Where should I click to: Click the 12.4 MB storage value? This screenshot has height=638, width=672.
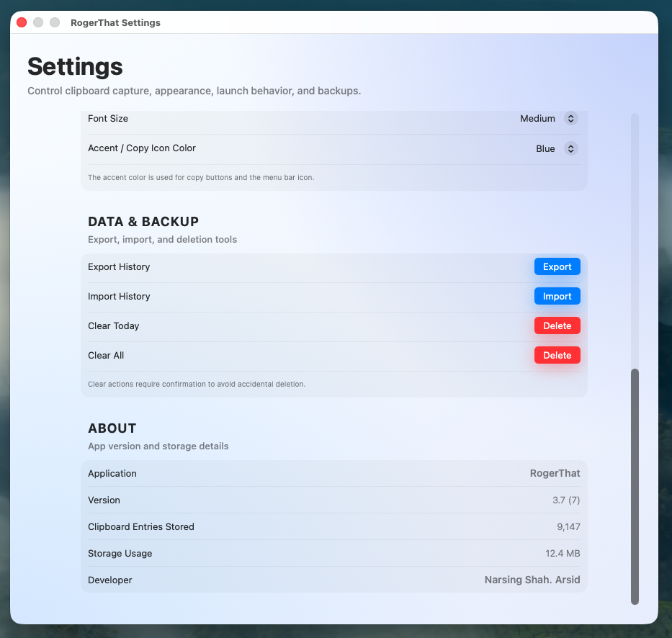563,554
